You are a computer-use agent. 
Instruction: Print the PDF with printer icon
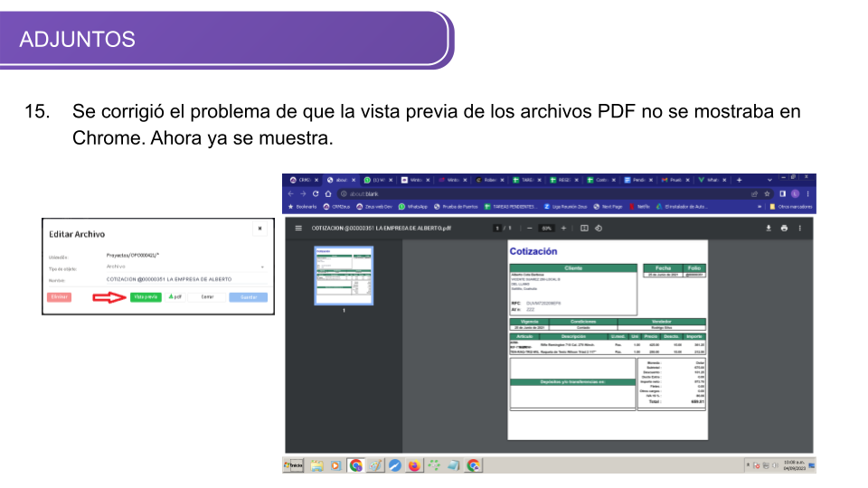pos(784,228)
